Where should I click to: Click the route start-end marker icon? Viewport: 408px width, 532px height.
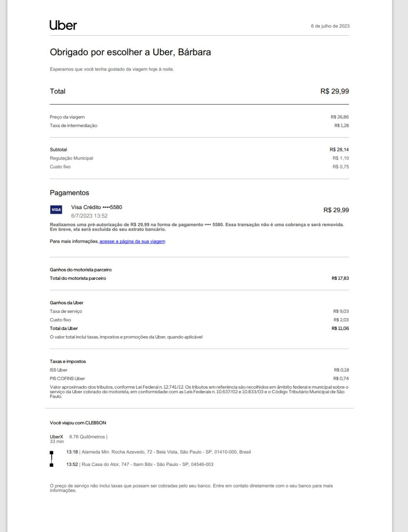52,458
